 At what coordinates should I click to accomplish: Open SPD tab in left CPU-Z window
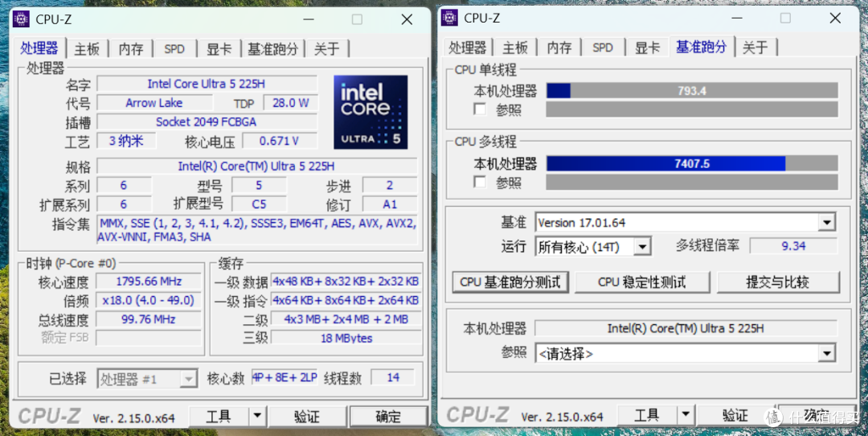click(x=174, y=49)
